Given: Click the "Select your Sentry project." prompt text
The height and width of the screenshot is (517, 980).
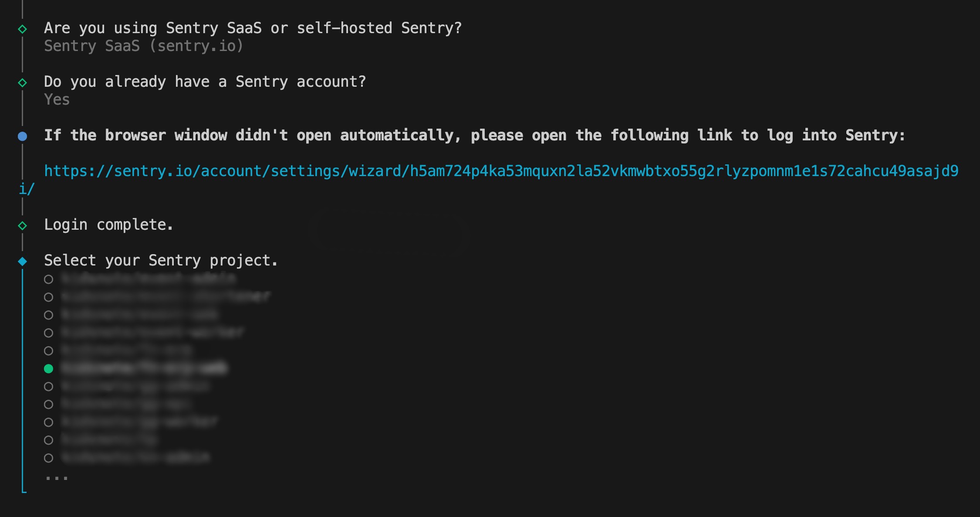Looking at the screenshot, I should pyautogui.click(x=161, y=261).
